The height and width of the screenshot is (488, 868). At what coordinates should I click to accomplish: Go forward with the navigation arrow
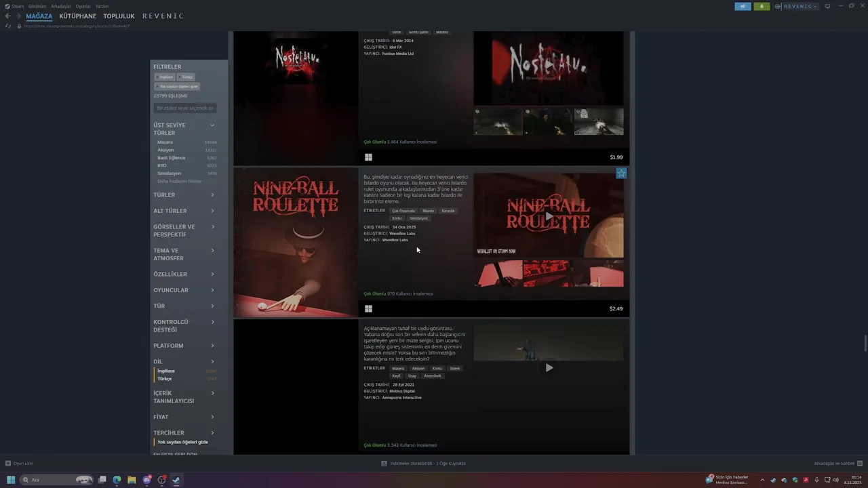(x=18, y=16)
